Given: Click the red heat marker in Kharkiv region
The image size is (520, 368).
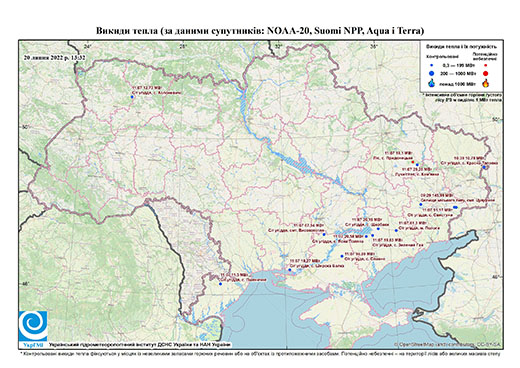Looking at the screenshot, I should point(413,162).
